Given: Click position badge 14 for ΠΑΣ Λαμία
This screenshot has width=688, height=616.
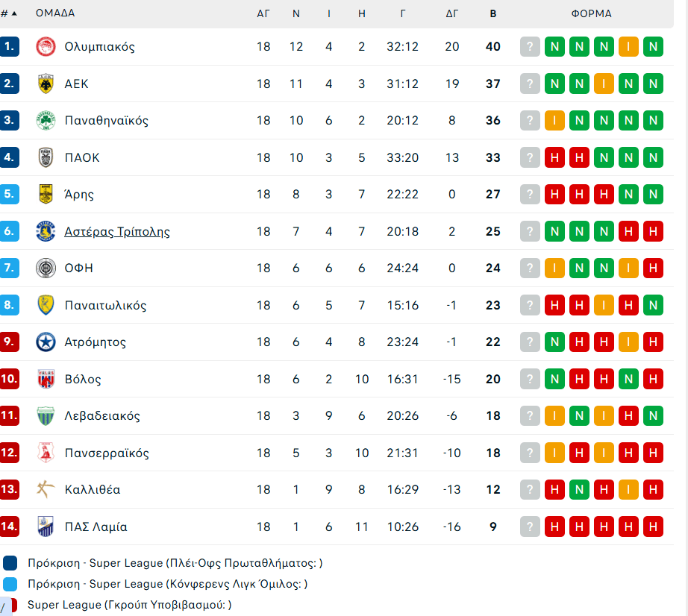Looking at the screenshot, I should click(x=10, y=527).
